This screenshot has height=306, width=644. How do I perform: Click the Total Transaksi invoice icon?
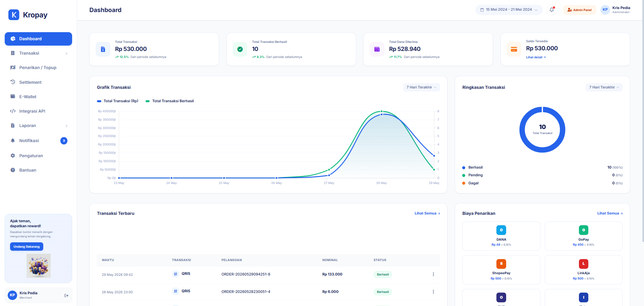[103, 49]
